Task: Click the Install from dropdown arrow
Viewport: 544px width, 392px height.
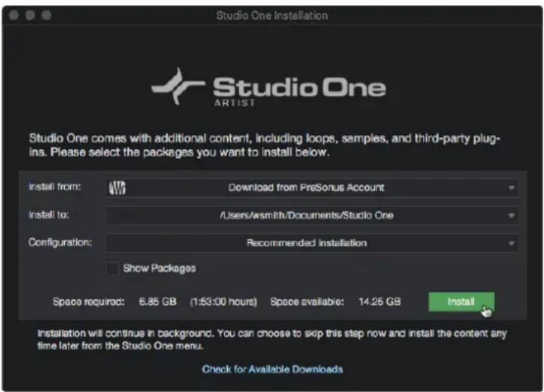Action: [x=511, y=188]
